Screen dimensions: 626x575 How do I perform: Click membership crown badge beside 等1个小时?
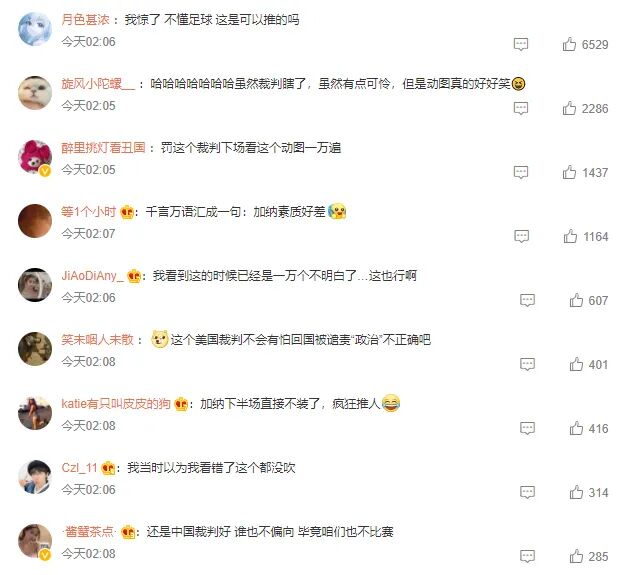click(127, 212)
